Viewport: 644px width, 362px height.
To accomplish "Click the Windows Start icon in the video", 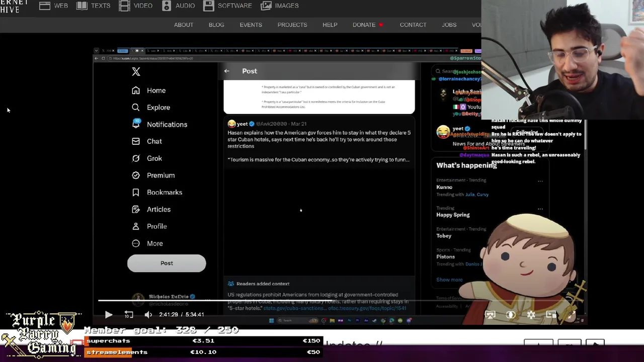I will point(271,321).
